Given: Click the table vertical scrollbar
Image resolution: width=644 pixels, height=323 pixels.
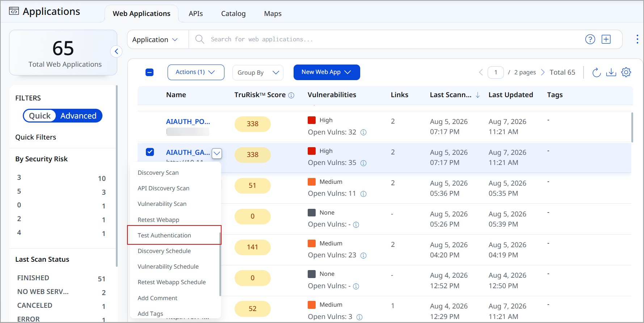Looking at the screenshot, I should (x=632, y=127).
